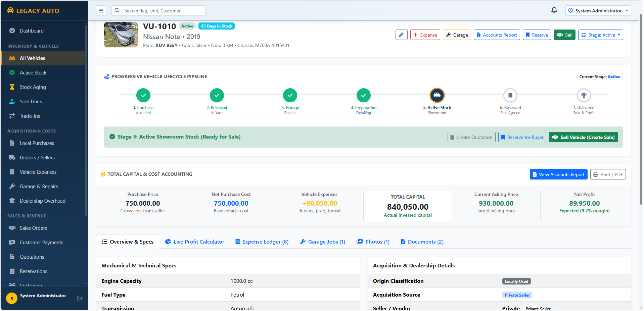Click the search Reg, Unit, Customer field
This screenshot has width=644, height=311.
[x=158, y=11]
